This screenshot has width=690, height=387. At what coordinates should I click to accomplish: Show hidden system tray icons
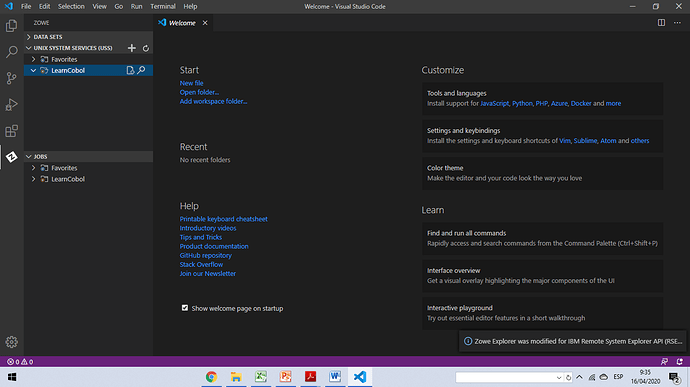579,377
